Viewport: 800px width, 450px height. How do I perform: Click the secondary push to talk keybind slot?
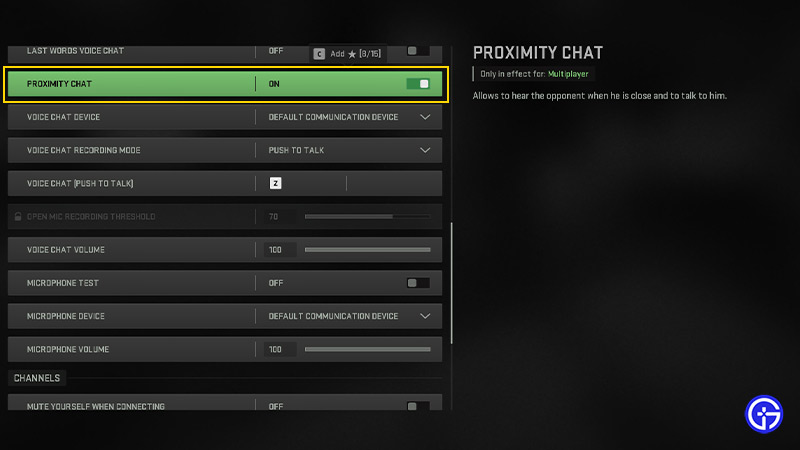(x=393, y=183)
